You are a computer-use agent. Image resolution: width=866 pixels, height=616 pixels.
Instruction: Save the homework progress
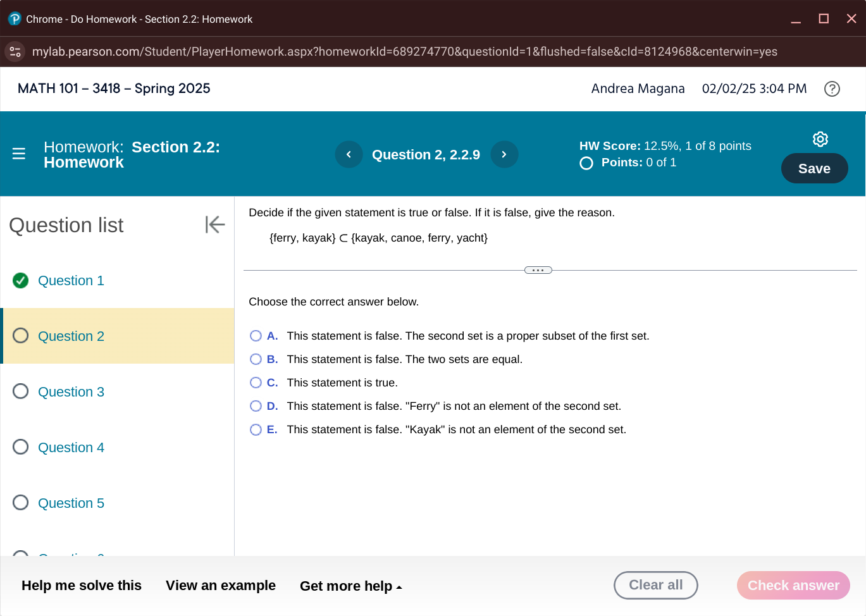pos(814,168)
